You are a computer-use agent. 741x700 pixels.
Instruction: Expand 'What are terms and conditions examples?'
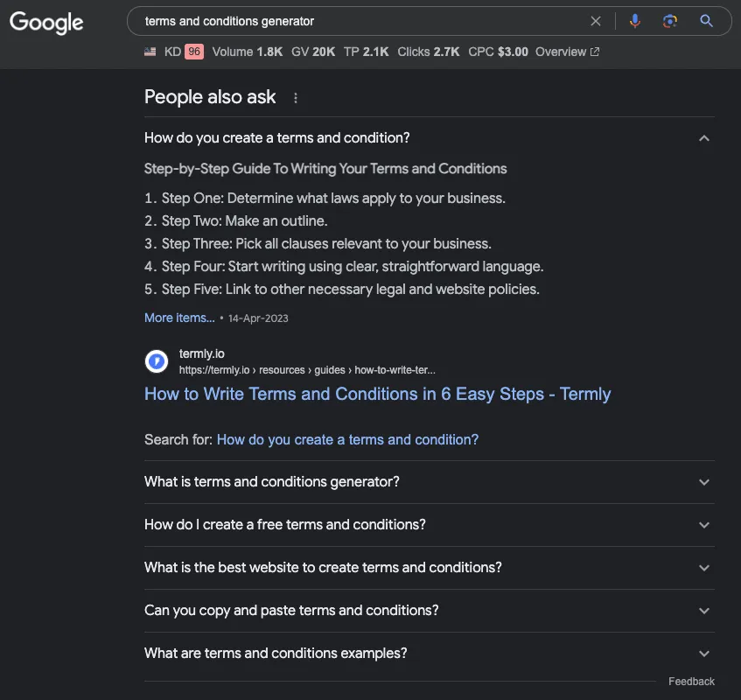[x=703, y=653]
